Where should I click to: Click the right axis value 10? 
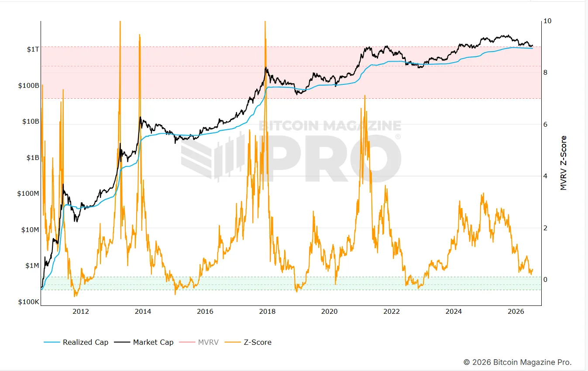(548, 21)
